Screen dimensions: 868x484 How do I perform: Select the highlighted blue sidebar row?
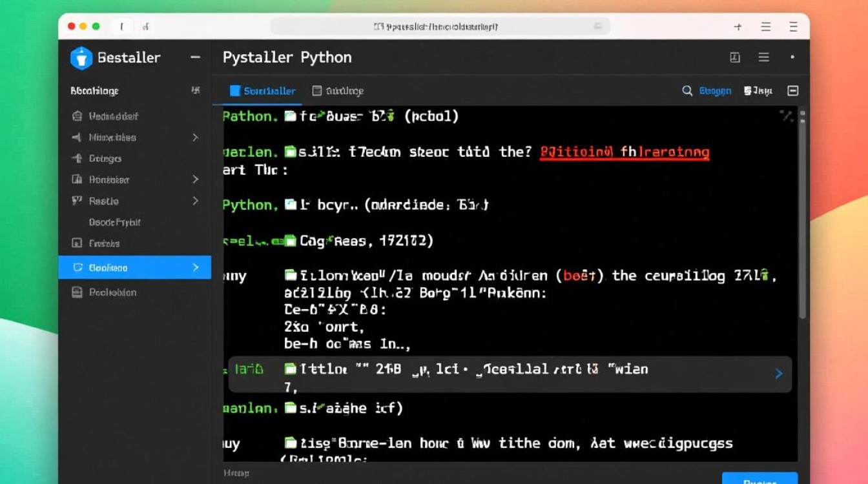134,267
